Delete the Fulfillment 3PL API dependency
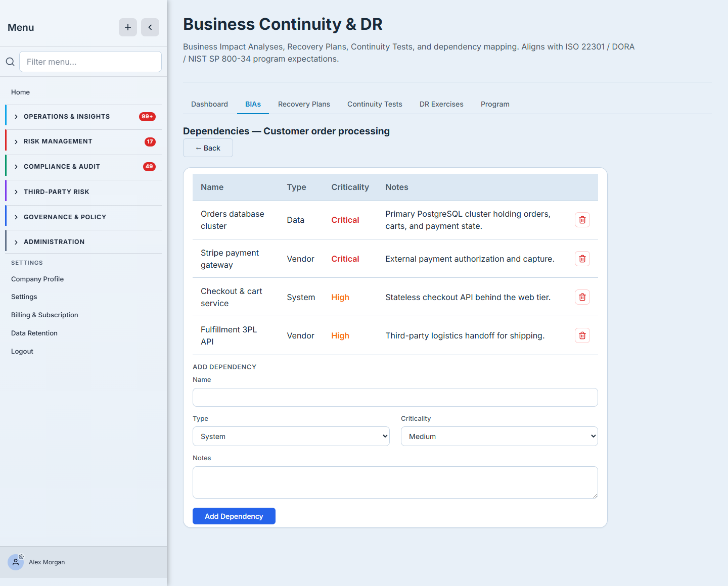The height and width of the screenshot is (586, 728). (582, 335)
